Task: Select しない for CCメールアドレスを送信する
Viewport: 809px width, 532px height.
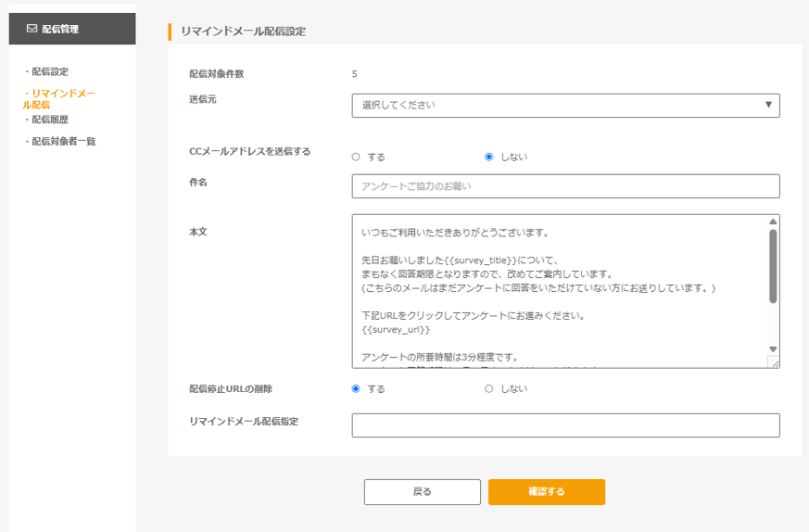Action: [489, 157]
